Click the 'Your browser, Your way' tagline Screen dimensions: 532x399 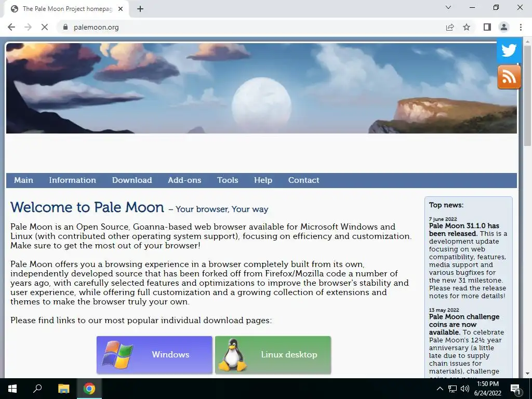(222, 209)
